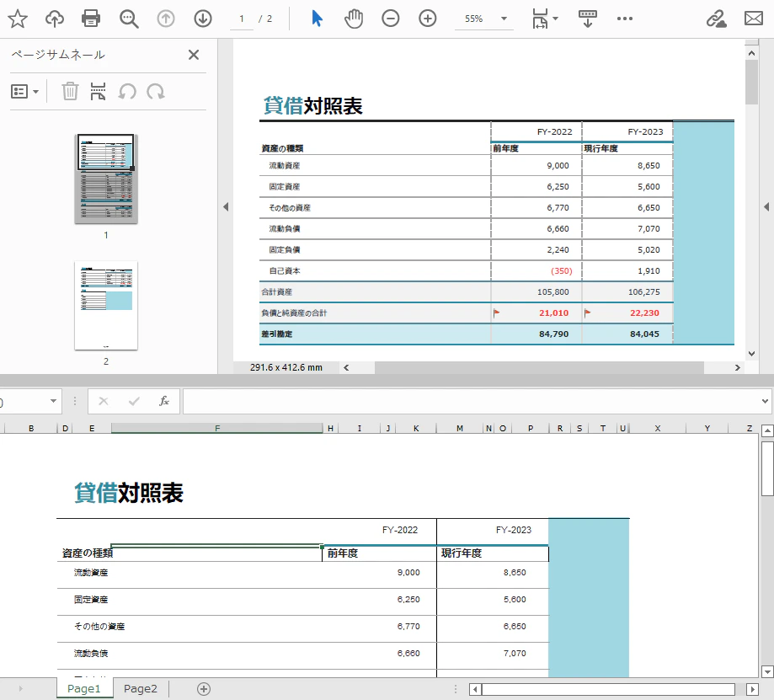Click the page number input field
The image size is (774, 700).
(241, 18)
